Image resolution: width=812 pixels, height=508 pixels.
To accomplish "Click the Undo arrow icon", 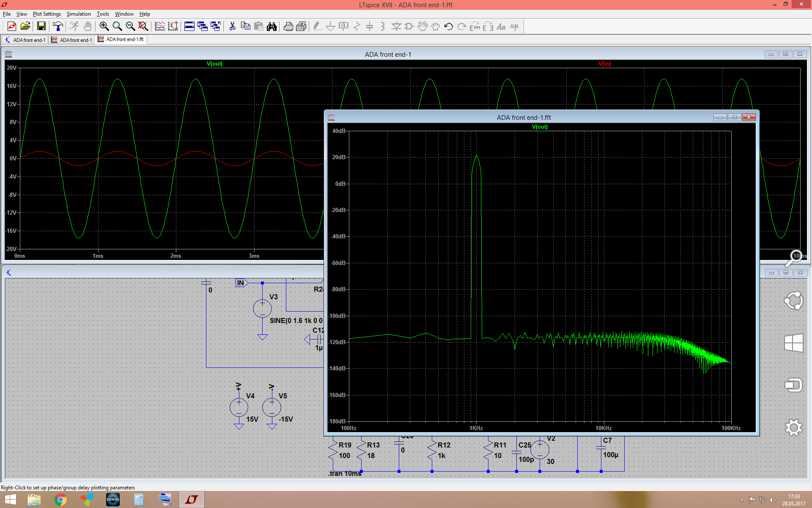I will pyautogui.click(x=448, y=26).
